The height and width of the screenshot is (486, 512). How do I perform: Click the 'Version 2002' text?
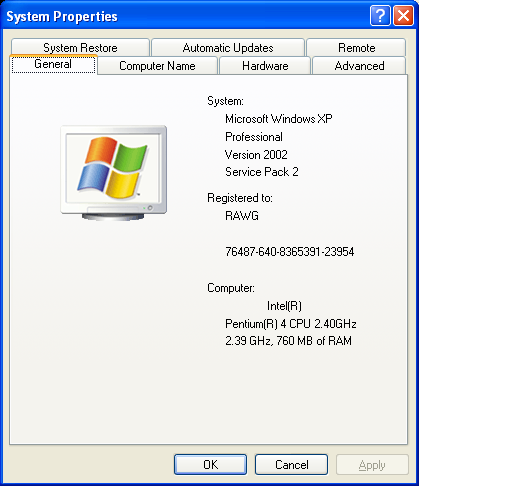[256, 155]
